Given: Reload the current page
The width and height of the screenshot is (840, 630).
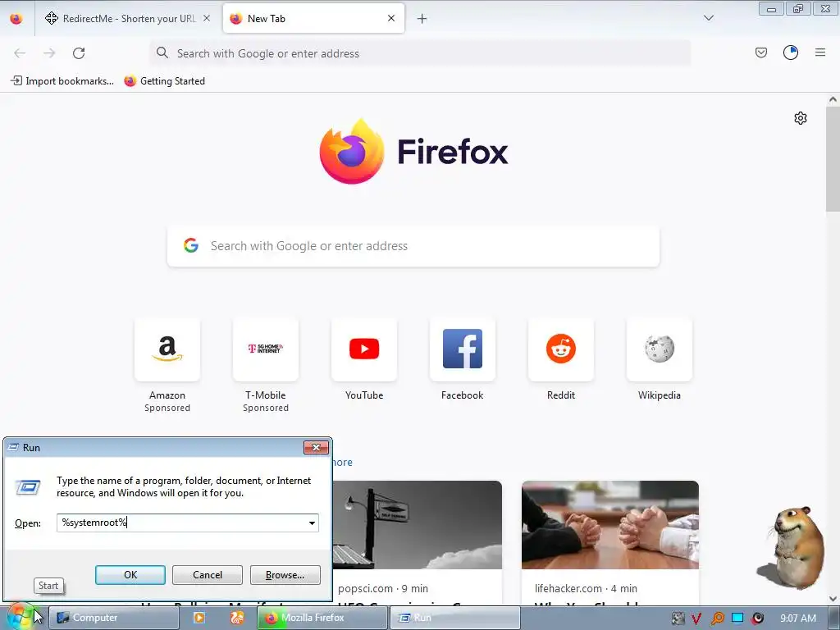Looking at the screenshot, I should pos(79,53).
